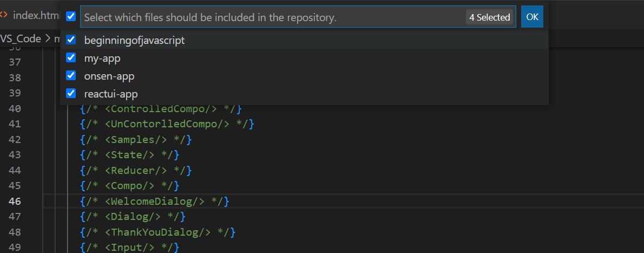Choose the my-app entry in the list

click(102, 58)
